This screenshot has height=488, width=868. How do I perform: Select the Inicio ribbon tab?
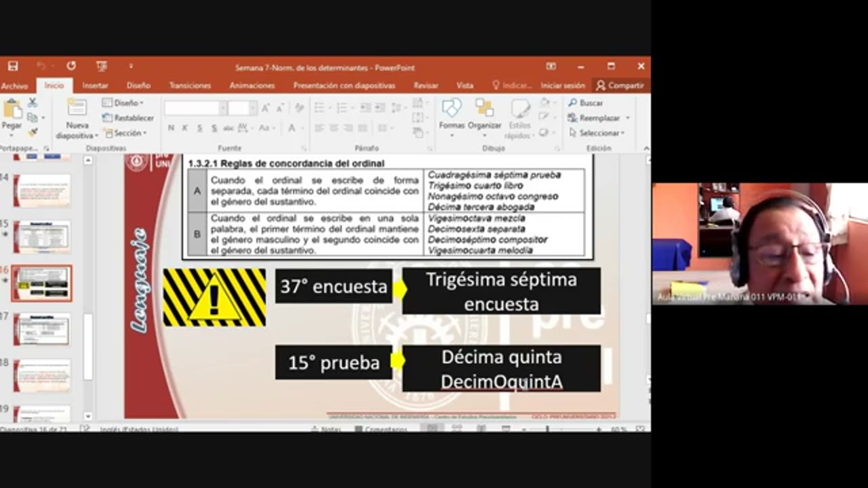pos(54,85)
